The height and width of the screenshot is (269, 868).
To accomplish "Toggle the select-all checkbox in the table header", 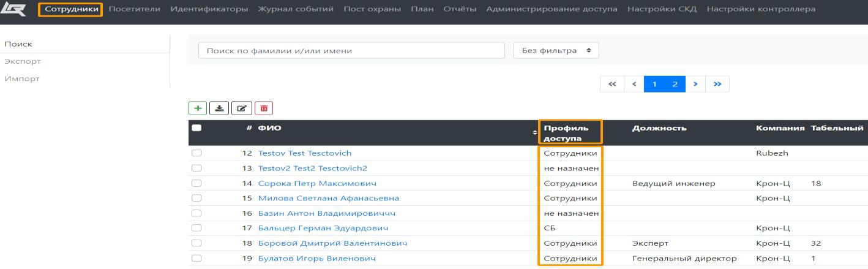I will (196, 128).
